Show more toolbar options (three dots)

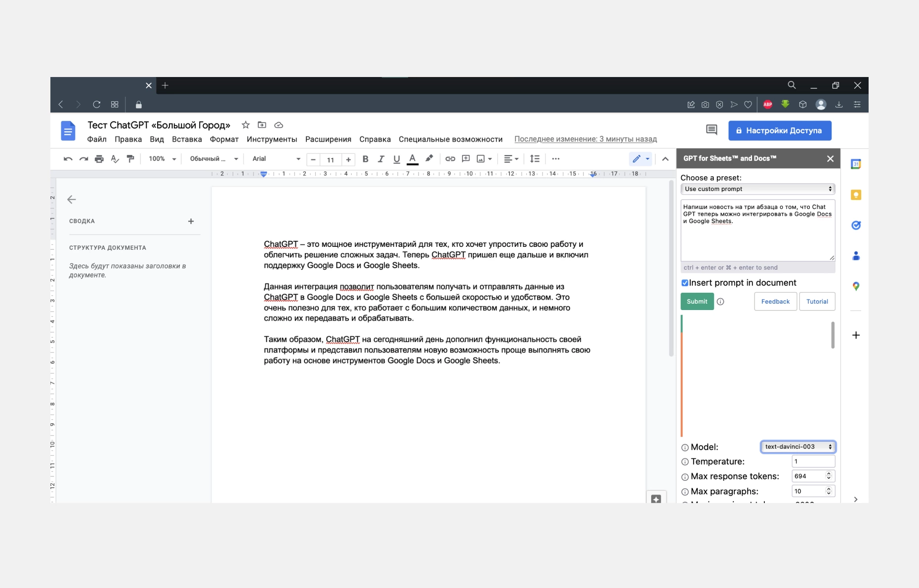556,159
